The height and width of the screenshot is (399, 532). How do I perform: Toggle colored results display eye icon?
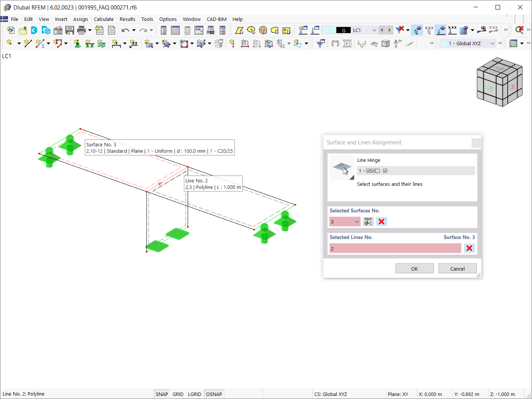pyautogui.click(x=482, y=30)
